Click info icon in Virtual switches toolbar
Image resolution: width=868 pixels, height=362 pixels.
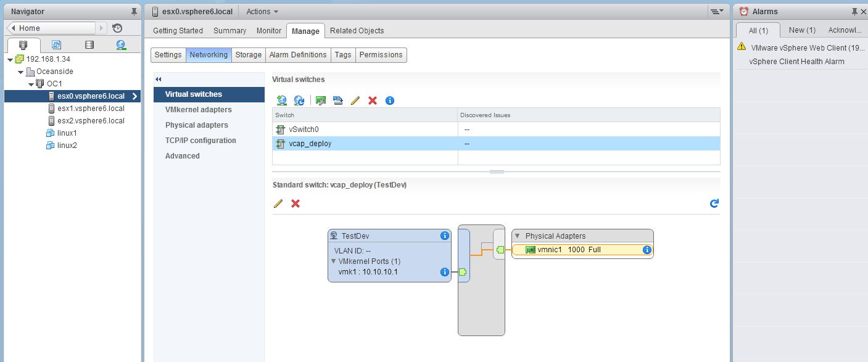pos(390,101)
